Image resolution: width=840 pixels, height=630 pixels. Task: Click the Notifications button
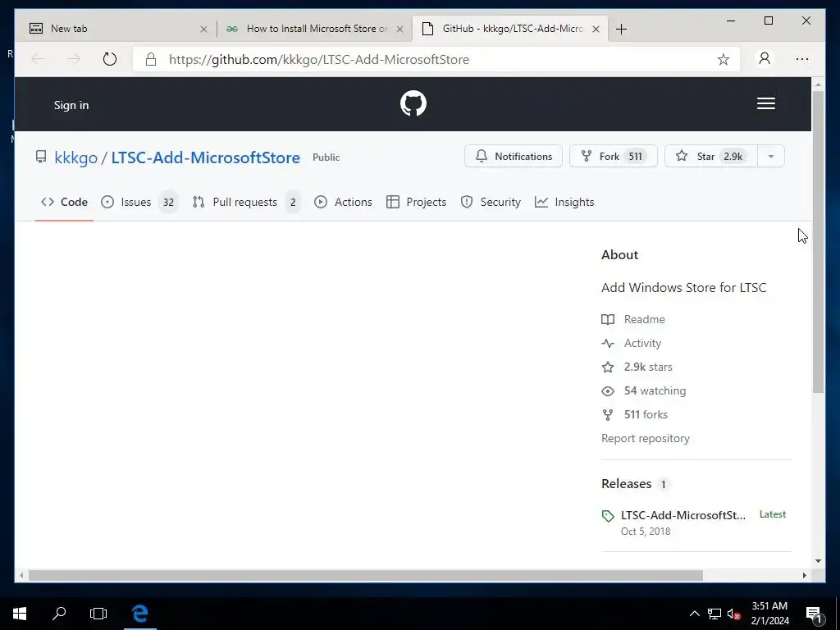[x=514, y=157]
